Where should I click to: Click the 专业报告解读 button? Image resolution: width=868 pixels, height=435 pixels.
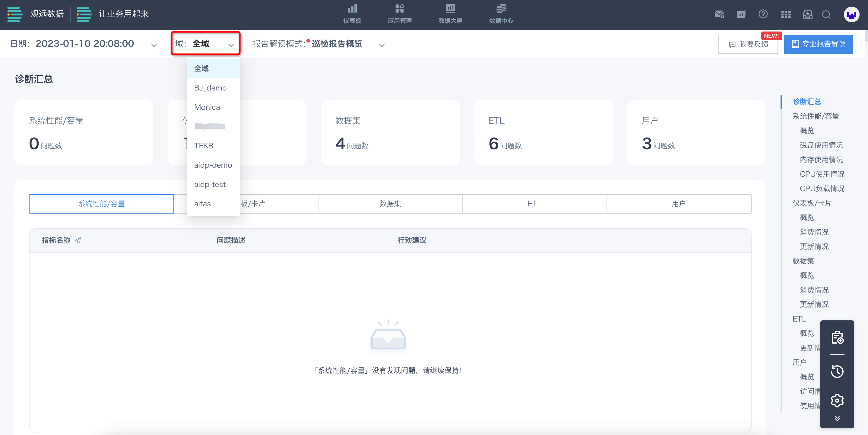click(818, 44)
